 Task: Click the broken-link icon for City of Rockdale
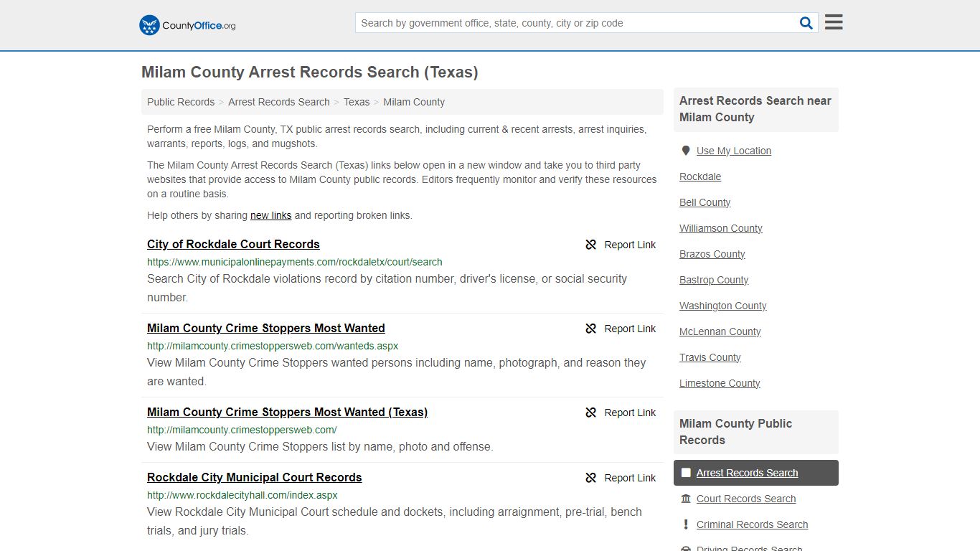click(591, 245)
